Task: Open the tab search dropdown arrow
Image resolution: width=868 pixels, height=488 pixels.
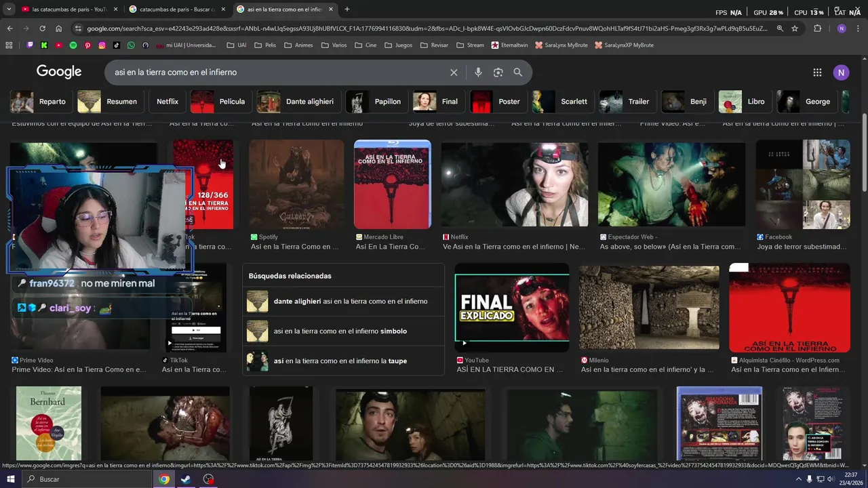Action: 9,9
